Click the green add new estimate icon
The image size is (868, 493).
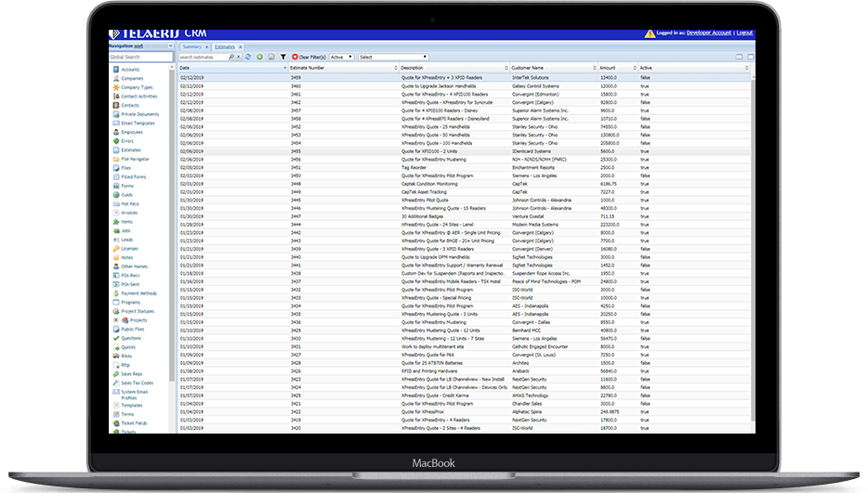tap(259, 57)
